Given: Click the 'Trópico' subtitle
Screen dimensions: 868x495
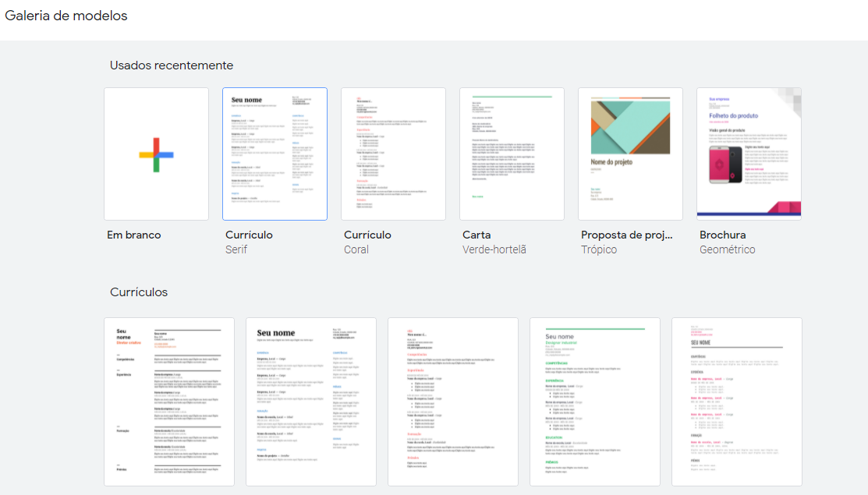Looking at the screenshot, I should tap(599, 249).
